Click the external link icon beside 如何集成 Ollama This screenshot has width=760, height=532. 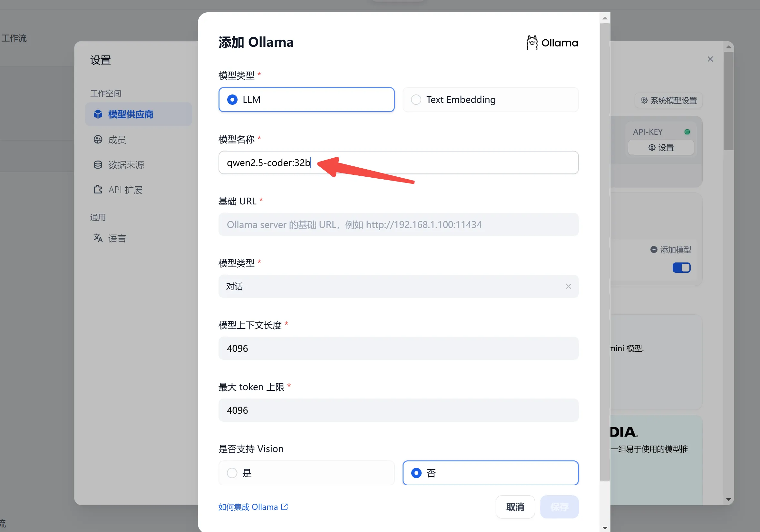[284, 507]
